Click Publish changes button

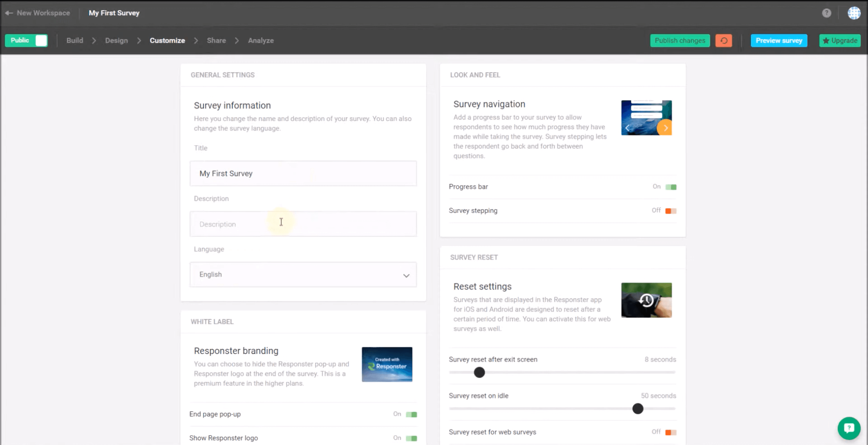[x=680, y=40]
